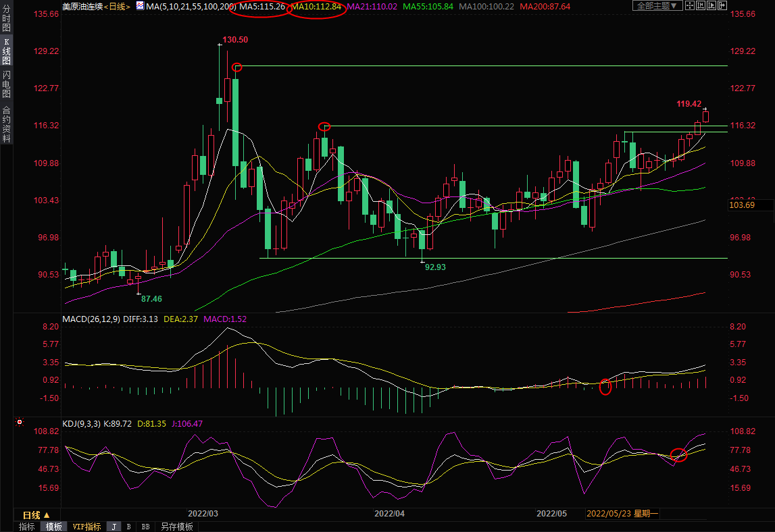This screenshot has height=532, width=775.
Task: Open the 全部主题 dropdown
Action: (655, 5)
